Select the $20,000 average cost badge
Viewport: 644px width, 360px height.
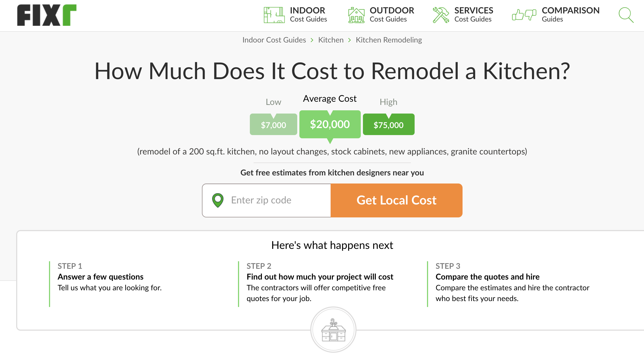330,124
